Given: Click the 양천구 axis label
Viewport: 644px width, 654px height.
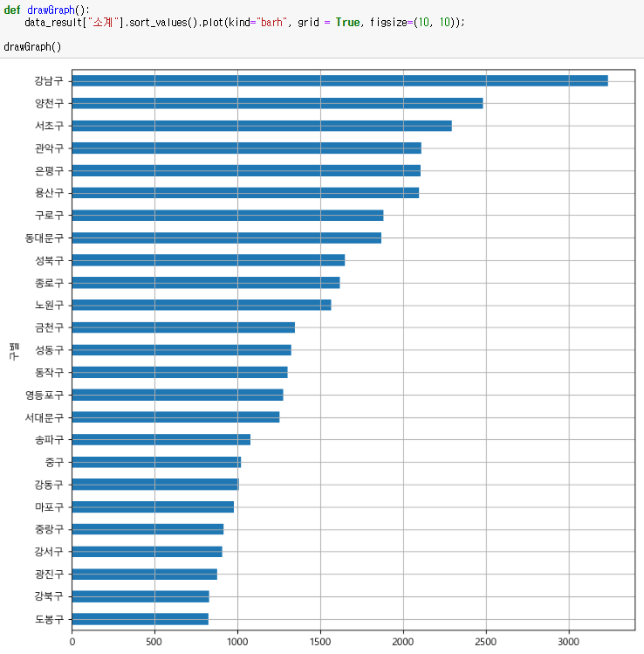Looking at the screenshot, I should pyautogui.click(x=49, y=103).
